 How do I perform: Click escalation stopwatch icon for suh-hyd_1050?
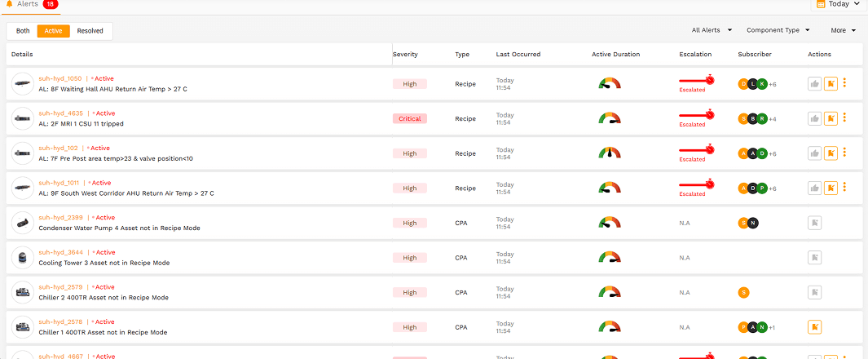pos(710,80)
